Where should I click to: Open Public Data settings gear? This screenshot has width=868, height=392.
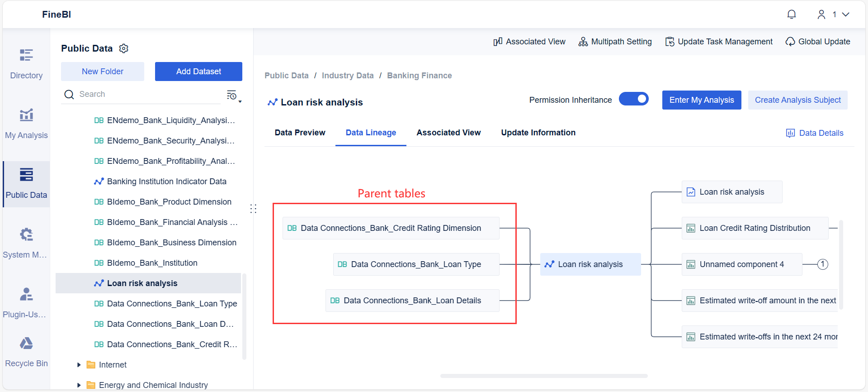[x=123, y=48]
